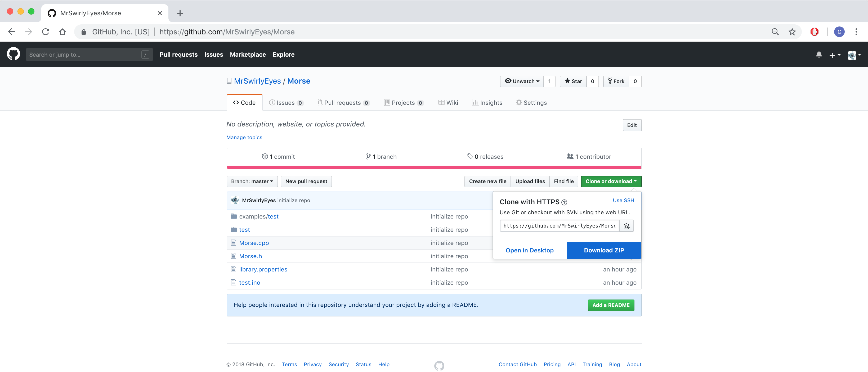Reload the page with refresh icon
Image resolution: width=868 pixels, height=372 pixels.
pyautogui.click(x=46, y=32)
